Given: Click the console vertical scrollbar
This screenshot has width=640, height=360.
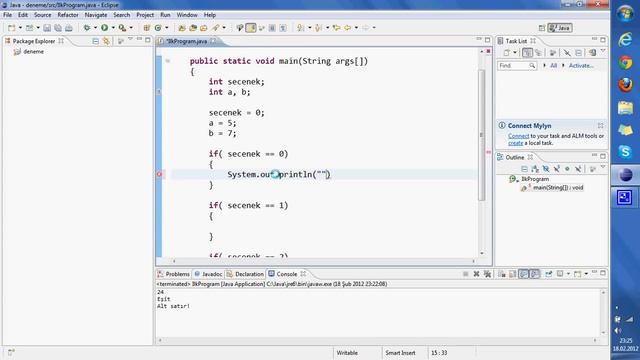Looking at the screenshot, I should (x=603, y=313).
